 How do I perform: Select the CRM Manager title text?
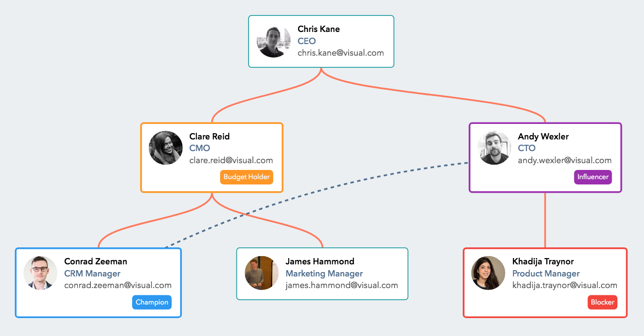pos(92,274)
